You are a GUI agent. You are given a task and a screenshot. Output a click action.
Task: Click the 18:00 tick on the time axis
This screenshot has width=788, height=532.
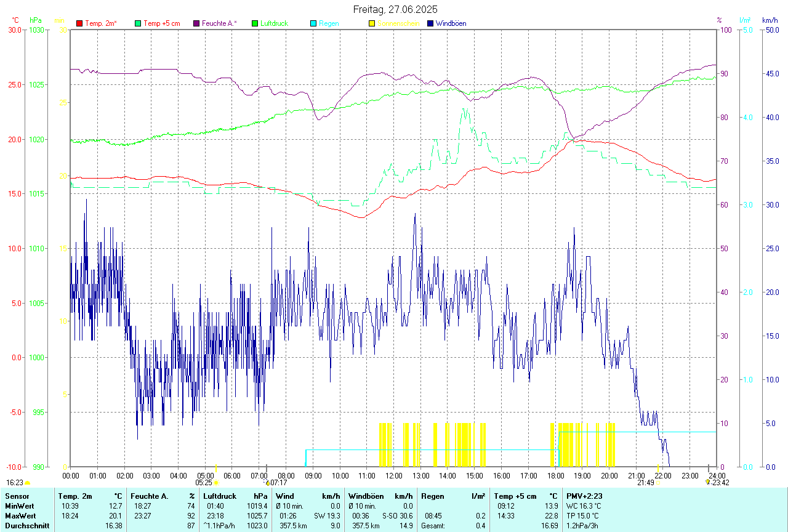[555, 475]
